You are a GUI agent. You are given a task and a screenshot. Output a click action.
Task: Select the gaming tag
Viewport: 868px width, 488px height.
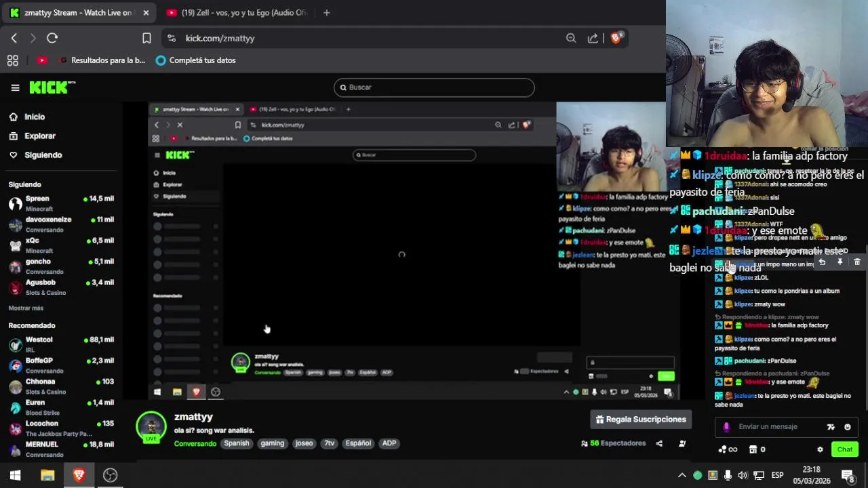(x=272, y=443)
